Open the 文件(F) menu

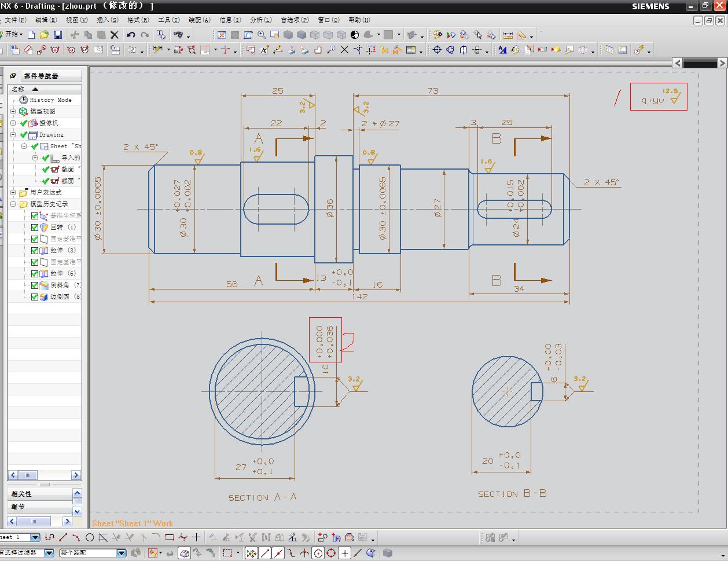[15, 20]
